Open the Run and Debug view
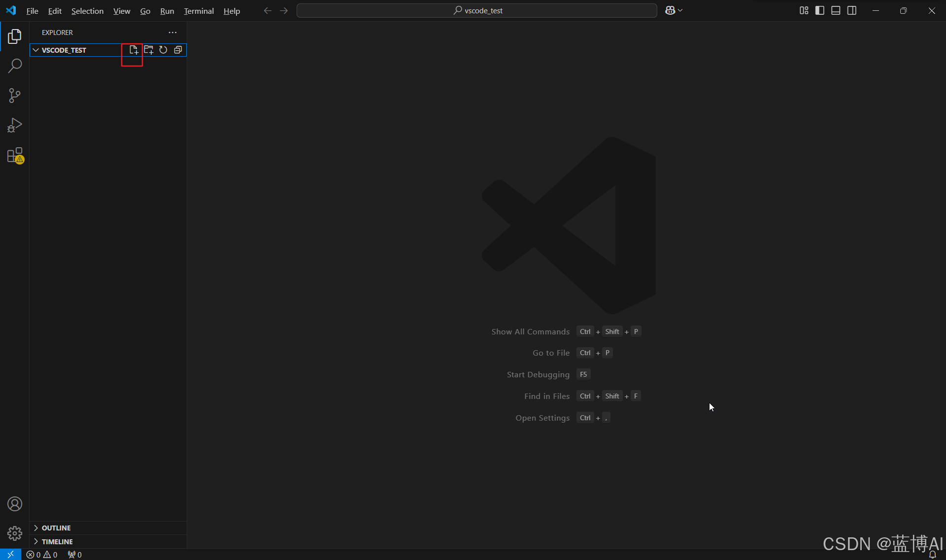 pos(15,125)
